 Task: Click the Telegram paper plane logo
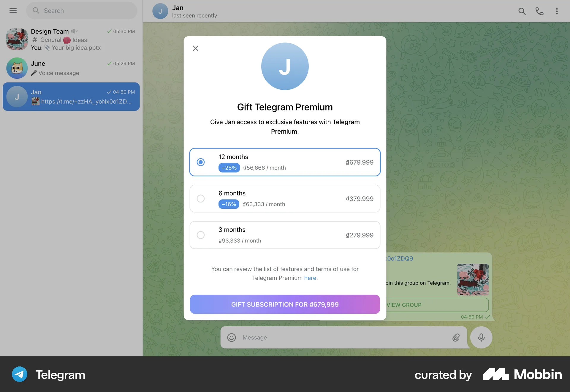19,374
